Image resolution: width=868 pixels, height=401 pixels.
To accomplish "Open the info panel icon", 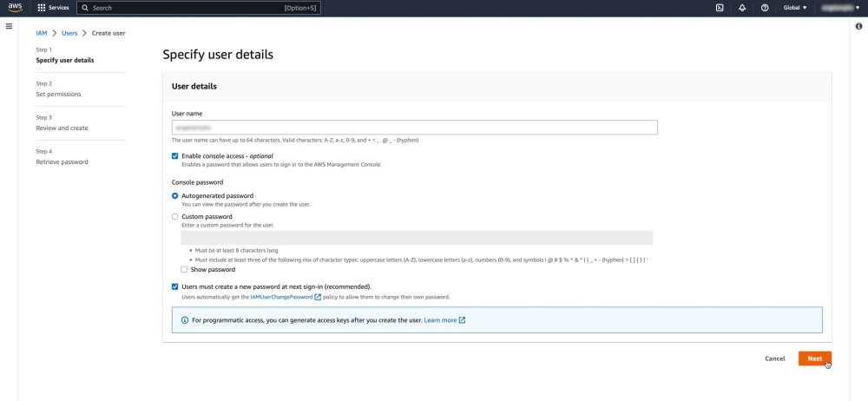I will coord(858,26).
